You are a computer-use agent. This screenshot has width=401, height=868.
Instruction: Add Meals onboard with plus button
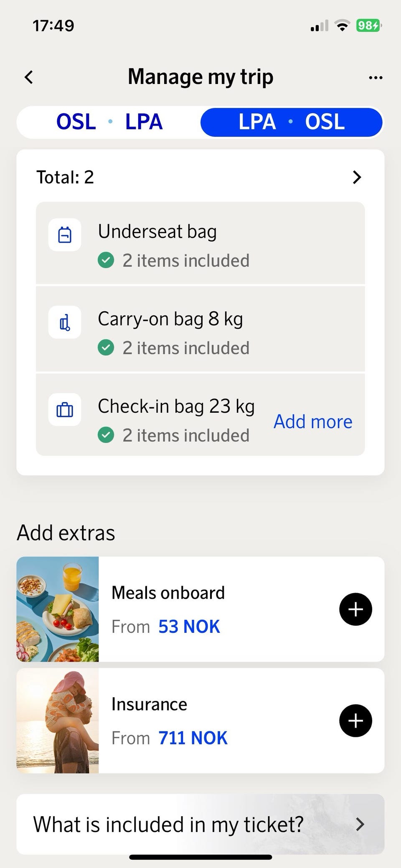[x=355, y=609]
